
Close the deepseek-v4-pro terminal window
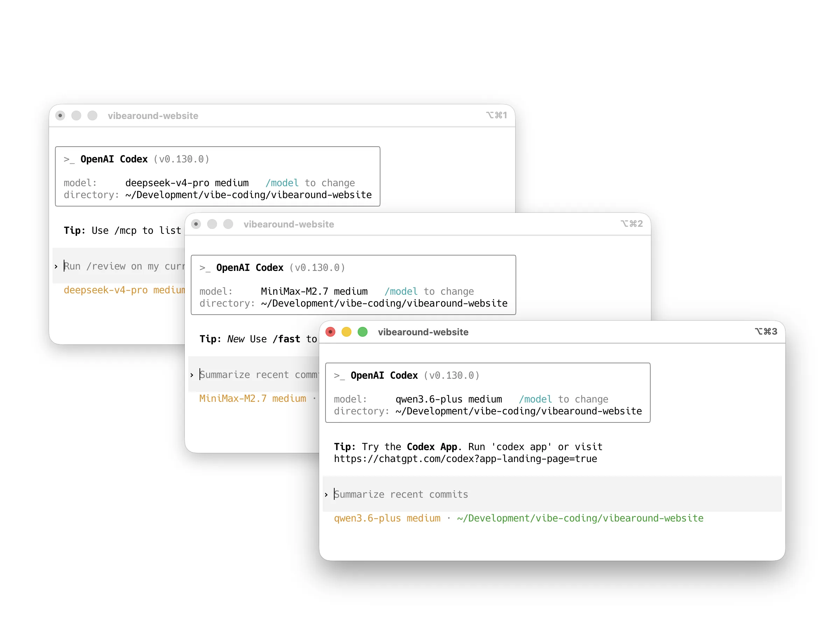(x=60, y=115)
